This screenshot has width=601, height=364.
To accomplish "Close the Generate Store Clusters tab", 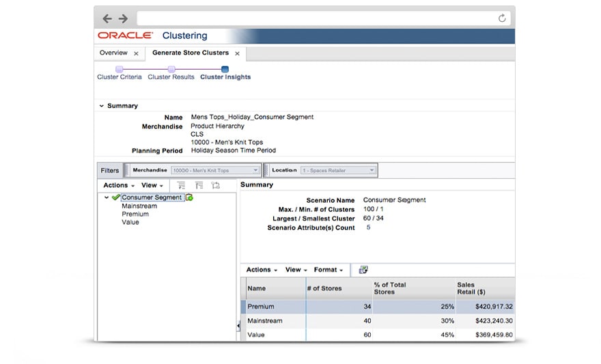I will click(237, 53).
